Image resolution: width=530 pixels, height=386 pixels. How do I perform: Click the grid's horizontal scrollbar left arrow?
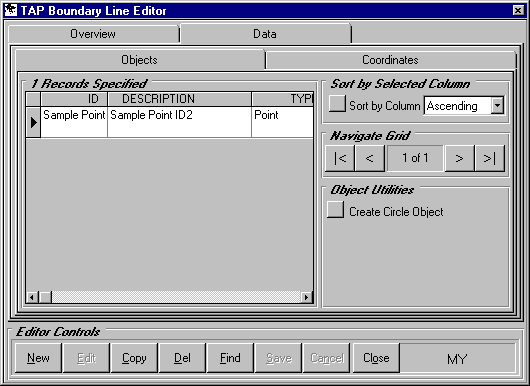click(x=32, y=297)
